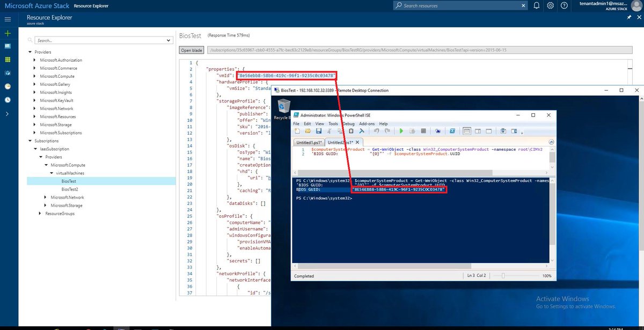Pin the Resource Explorer blade
This screenshot has width=644, height=330.
629,18
